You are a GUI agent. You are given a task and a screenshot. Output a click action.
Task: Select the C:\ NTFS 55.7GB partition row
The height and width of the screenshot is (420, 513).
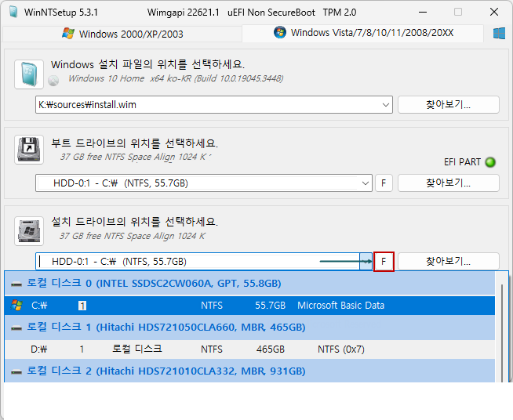click(x=249, y=306)
